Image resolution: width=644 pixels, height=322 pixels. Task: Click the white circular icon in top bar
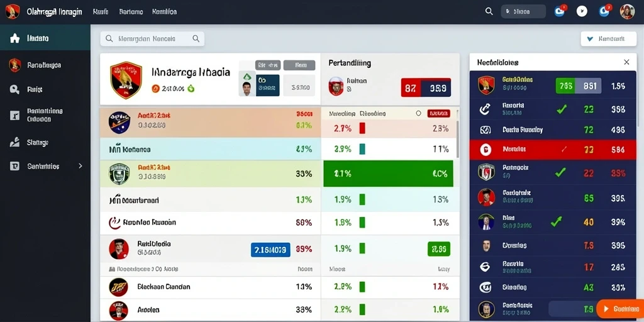[x=582, y=11]
